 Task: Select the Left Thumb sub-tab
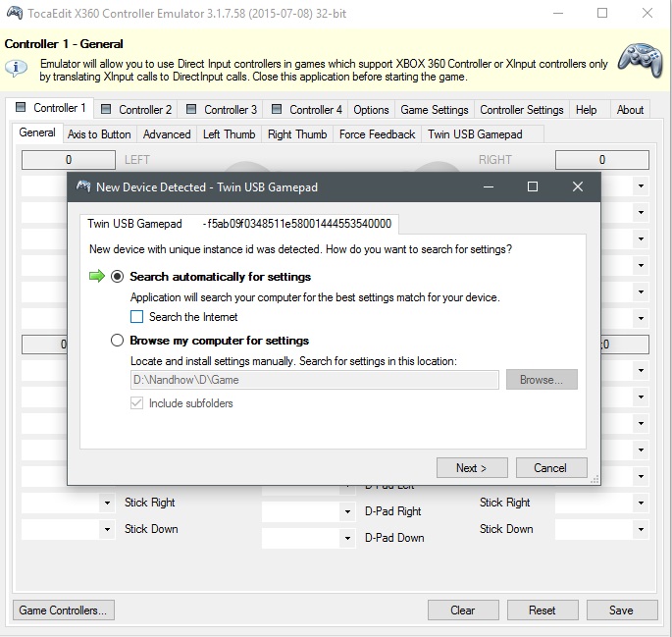click(x=230, y=134)
